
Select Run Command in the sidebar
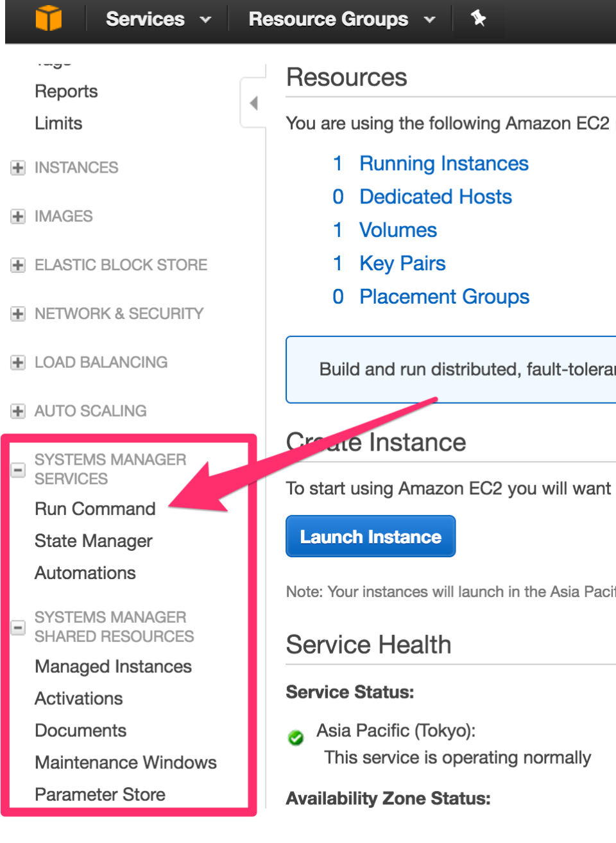tap(95, 508)
